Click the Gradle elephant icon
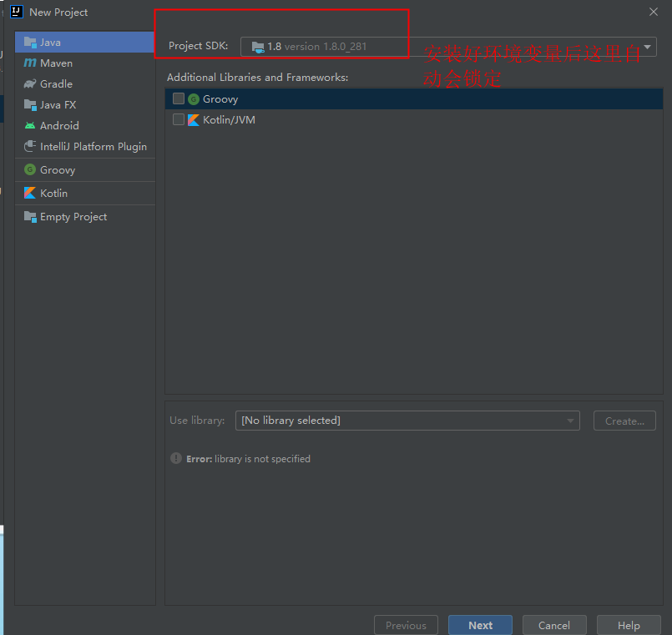672x635 pixels. 30,83
